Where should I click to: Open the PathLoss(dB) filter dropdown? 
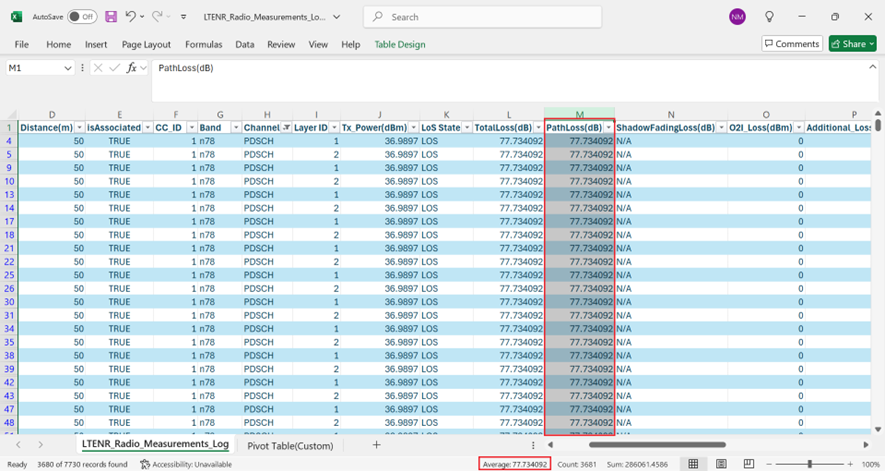608,128
